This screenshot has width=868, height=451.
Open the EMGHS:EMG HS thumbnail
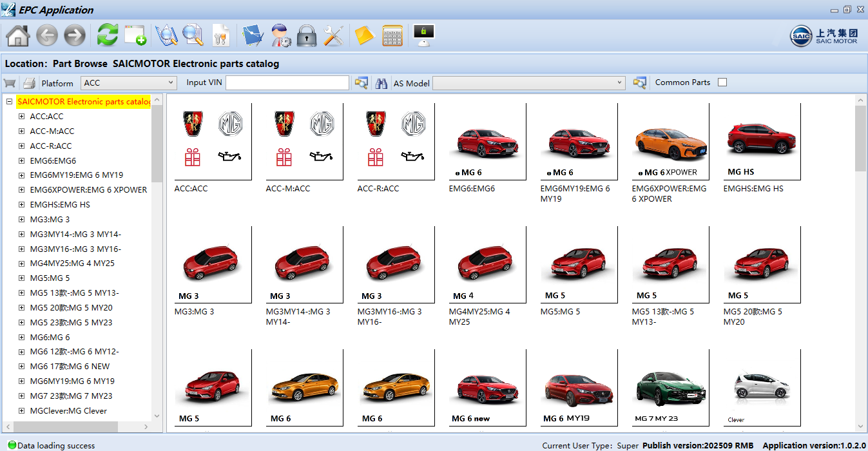pyautogui.click(x=762, y=142)
